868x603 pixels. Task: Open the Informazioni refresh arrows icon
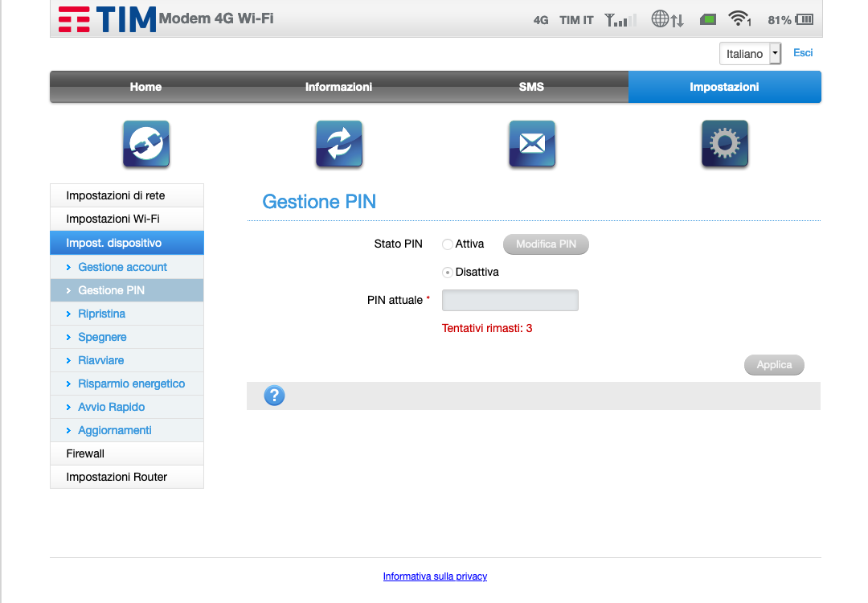pyautogui.click(x=339, y=144)
